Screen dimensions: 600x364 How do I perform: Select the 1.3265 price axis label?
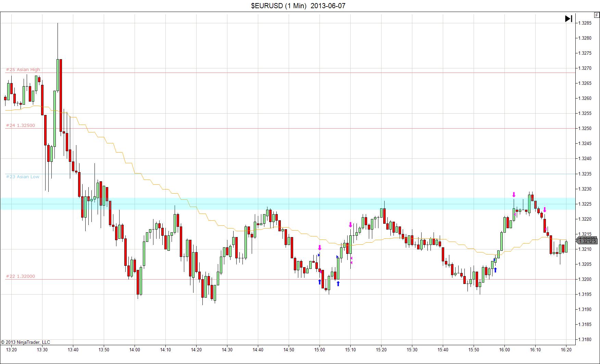(x=585, y=83)
